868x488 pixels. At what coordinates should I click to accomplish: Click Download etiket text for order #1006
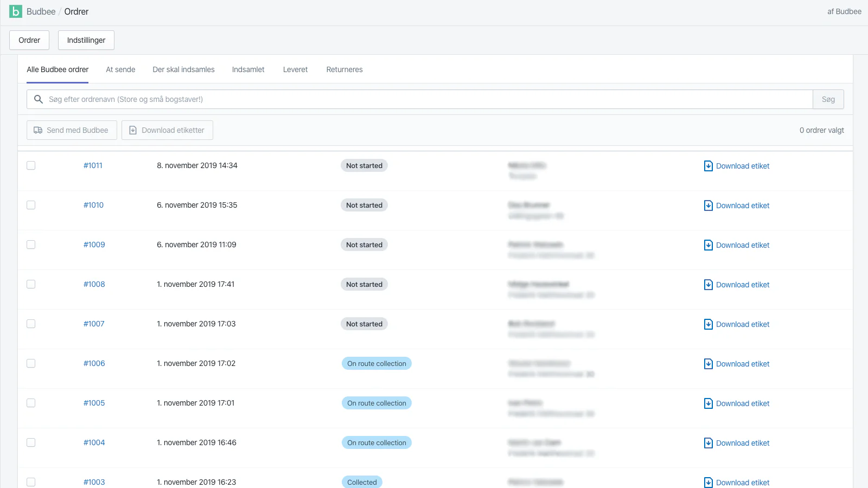tap(743, 364)
